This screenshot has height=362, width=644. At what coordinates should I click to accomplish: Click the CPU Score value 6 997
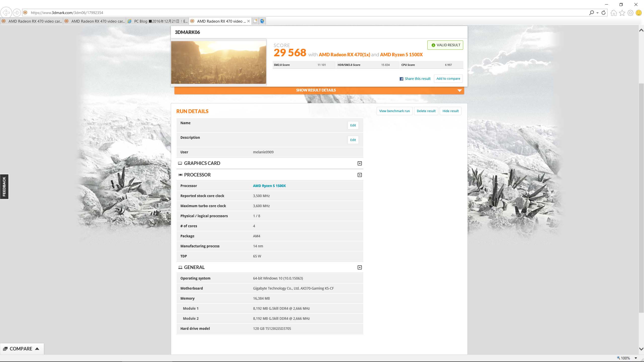pos(448,65)
